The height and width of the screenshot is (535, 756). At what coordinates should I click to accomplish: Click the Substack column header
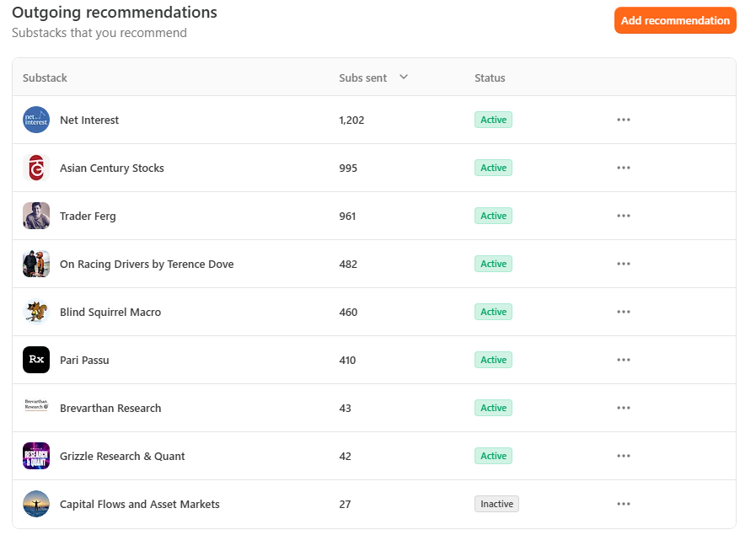coord(45,78)
